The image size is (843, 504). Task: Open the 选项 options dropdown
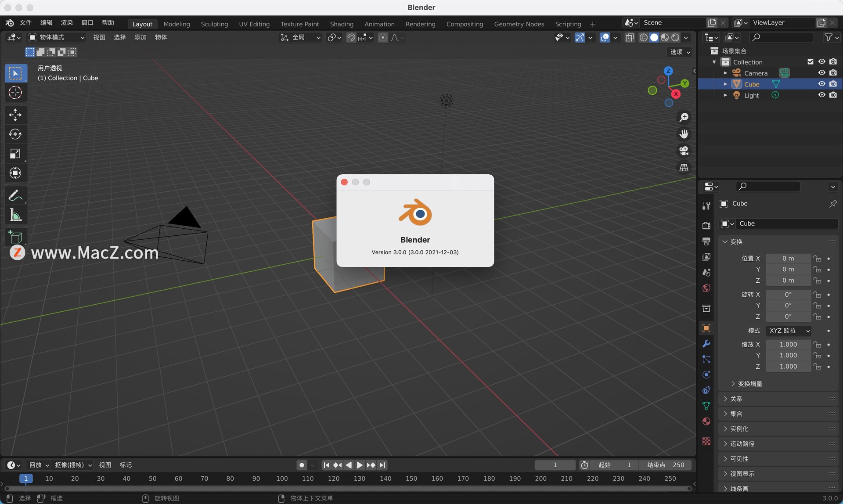(x=680, y=52)
